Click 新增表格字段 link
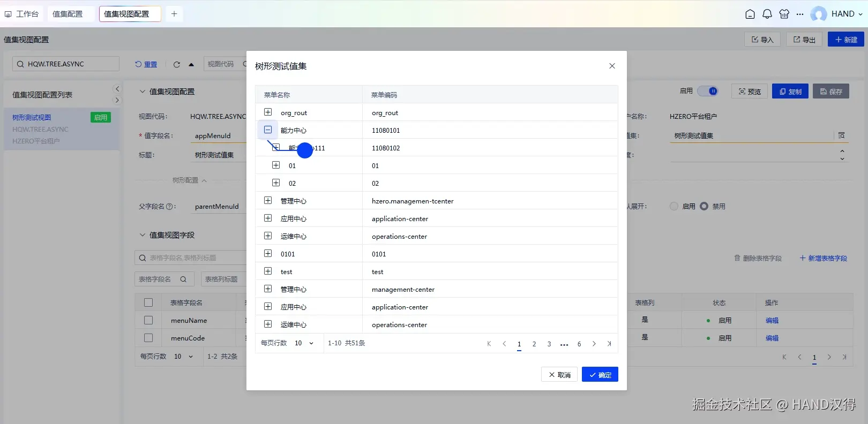Image resolution: width=868 pixels, height=424 pixels. pos(824,258)
